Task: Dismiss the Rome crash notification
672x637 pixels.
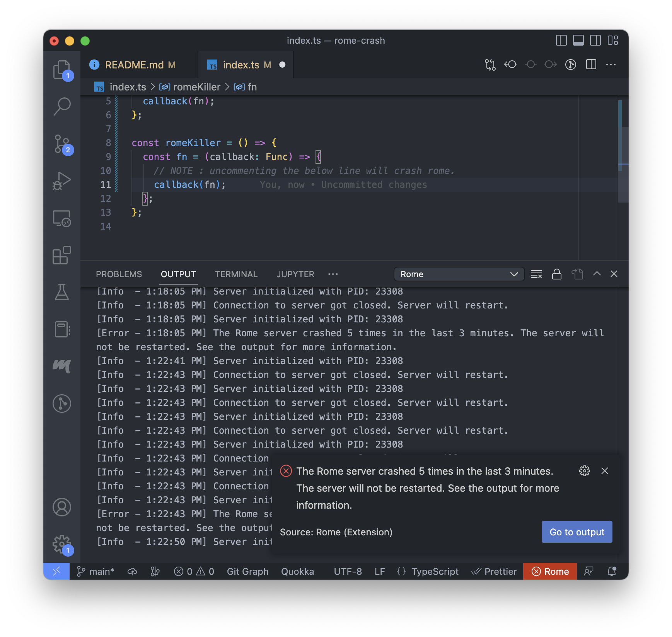Action: [605, 471]
